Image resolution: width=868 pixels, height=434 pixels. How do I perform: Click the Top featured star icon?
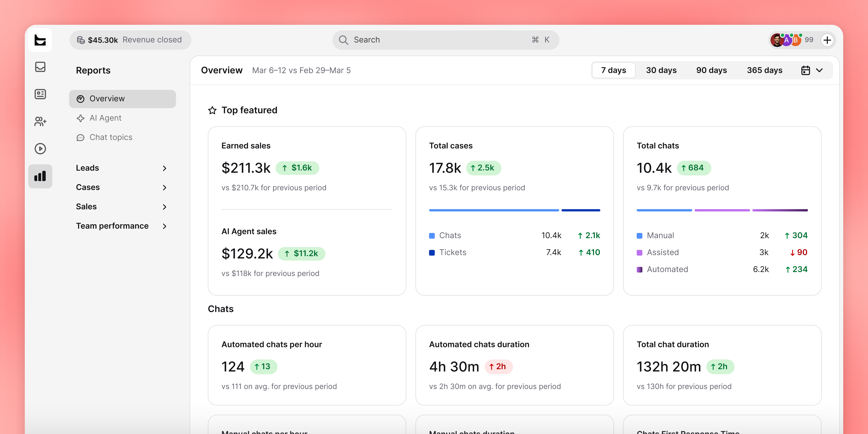click(212, 110)
